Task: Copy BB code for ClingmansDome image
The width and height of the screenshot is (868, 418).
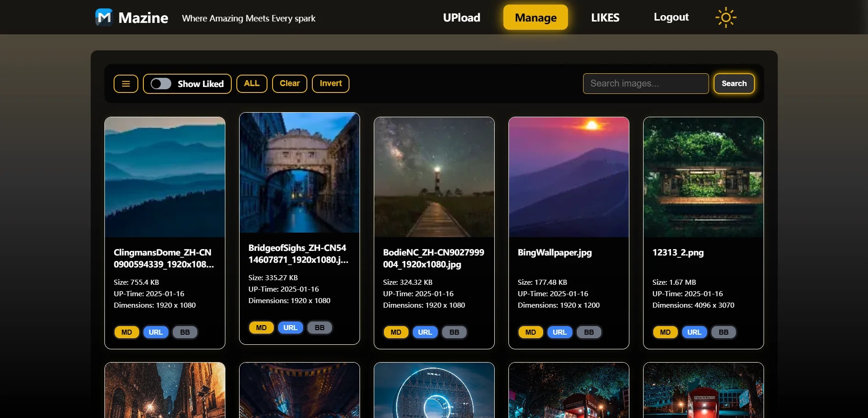Action: (x=185, y=332)
